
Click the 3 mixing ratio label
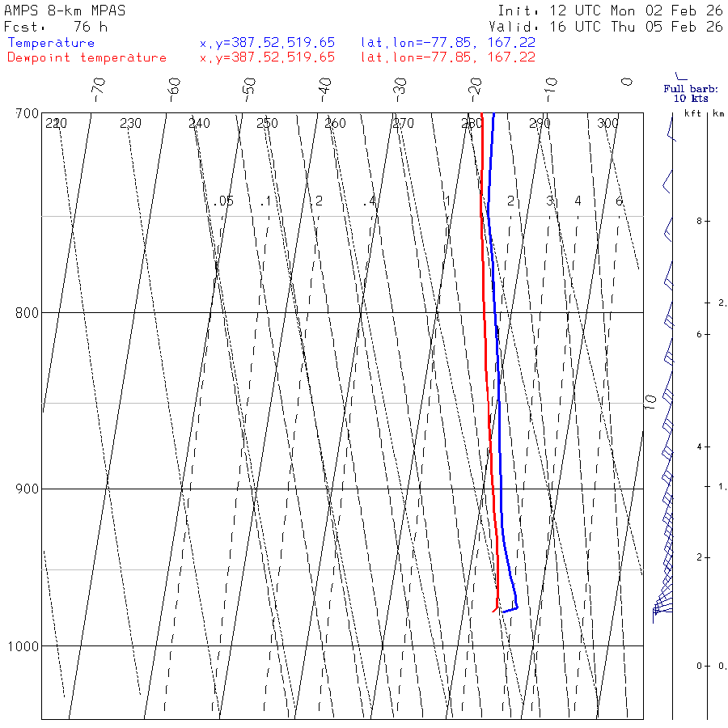[x=550, y=201]
